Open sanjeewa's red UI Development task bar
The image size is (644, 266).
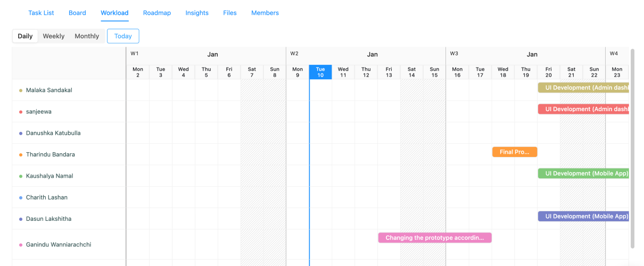tap(583, 109)
